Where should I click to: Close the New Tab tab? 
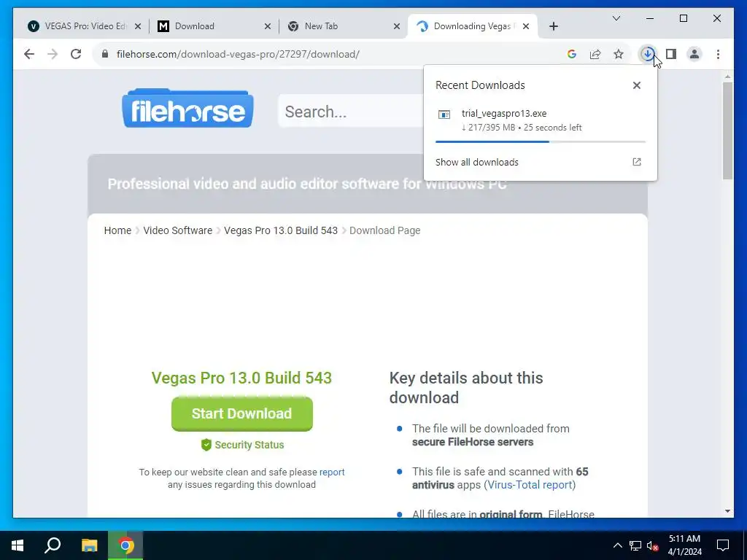click(396, 26)
